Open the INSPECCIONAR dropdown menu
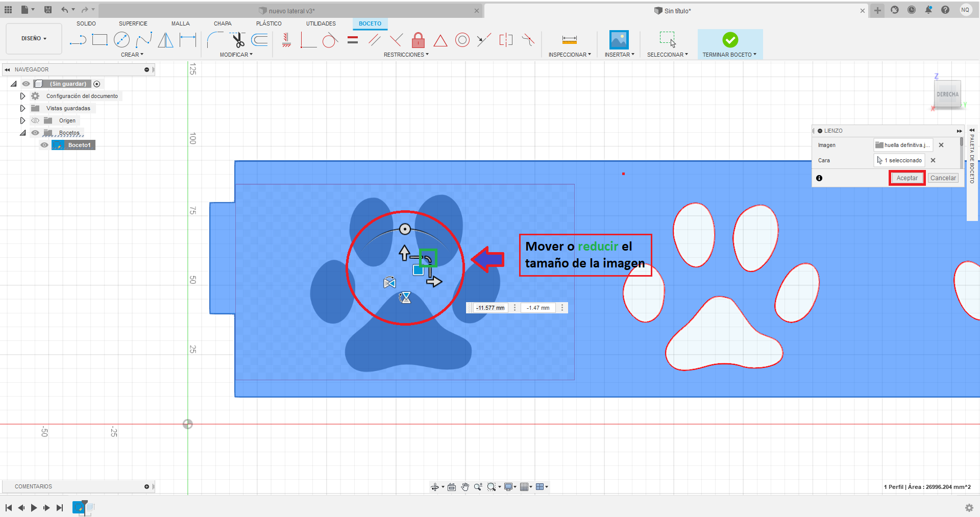This screenshot has height=517, width=980. [570, 55]
